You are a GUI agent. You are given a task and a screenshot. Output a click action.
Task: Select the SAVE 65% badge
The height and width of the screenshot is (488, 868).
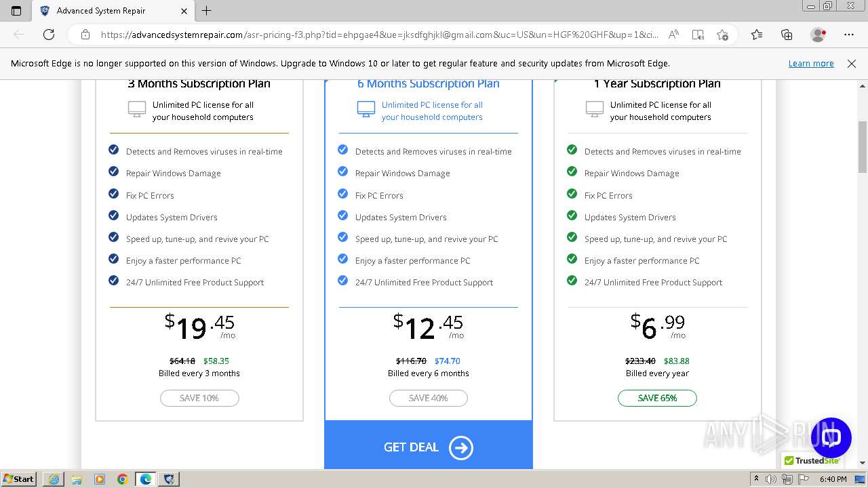[657, 398]
